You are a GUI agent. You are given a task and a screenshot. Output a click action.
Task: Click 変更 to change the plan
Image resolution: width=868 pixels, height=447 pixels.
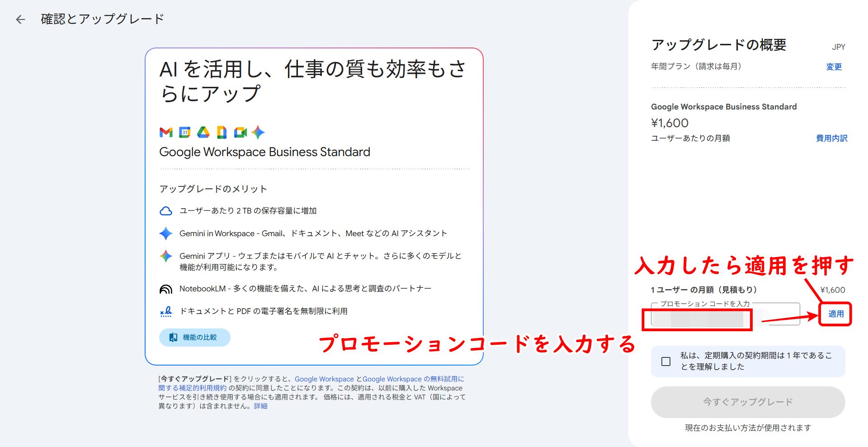(834, 67)
